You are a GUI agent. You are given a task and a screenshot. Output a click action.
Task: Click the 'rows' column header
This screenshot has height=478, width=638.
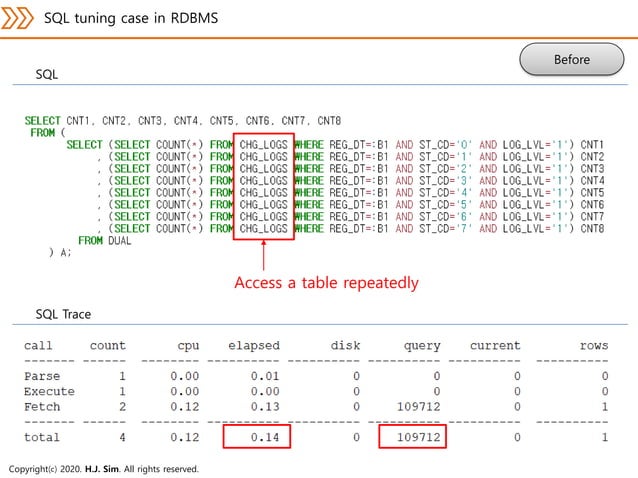(594, 346)
